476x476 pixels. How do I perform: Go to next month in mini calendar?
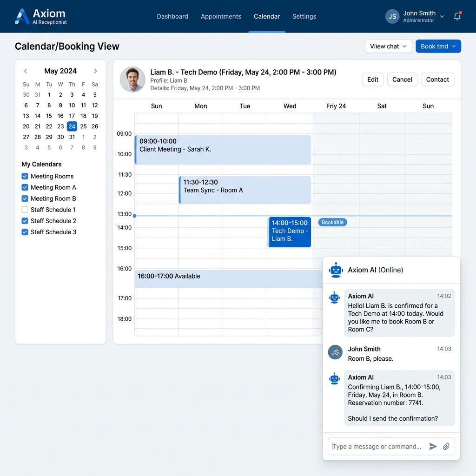click(x=95, y=71)
